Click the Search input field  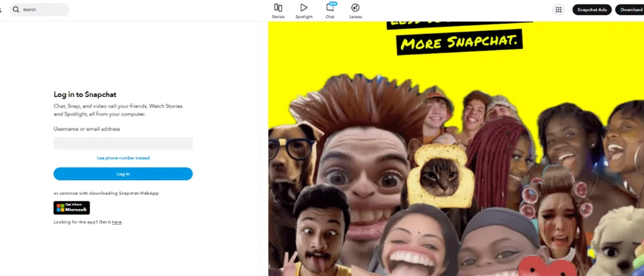(39, 9)
